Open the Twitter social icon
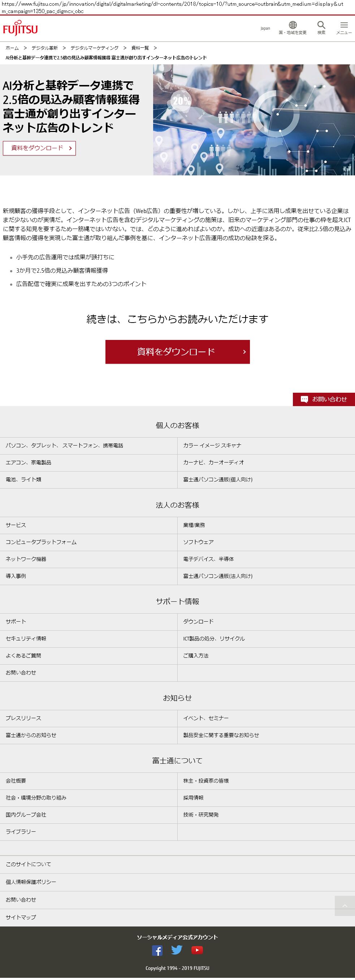The image size is (355, 980). click(177, 950)
